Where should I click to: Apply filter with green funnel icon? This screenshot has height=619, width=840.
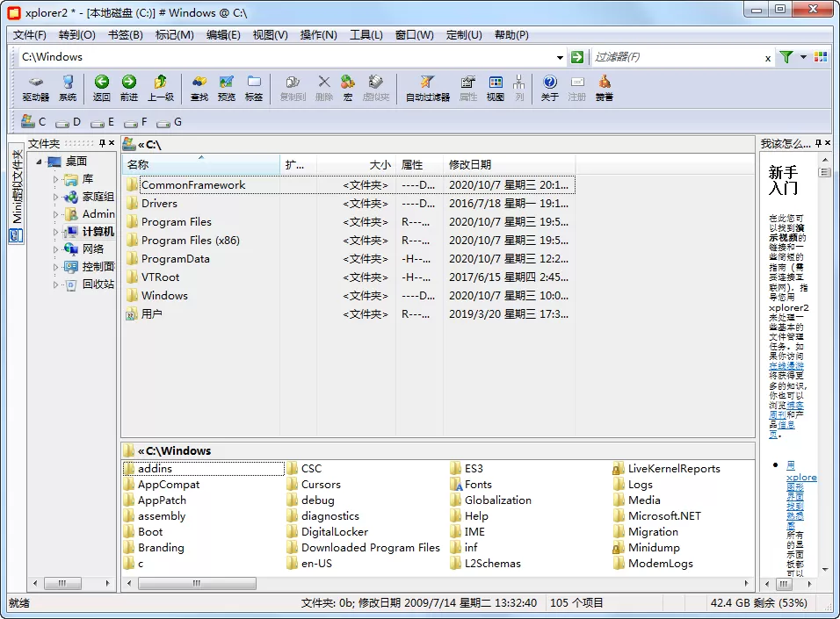pyautogui.click(x=786, y=57)
